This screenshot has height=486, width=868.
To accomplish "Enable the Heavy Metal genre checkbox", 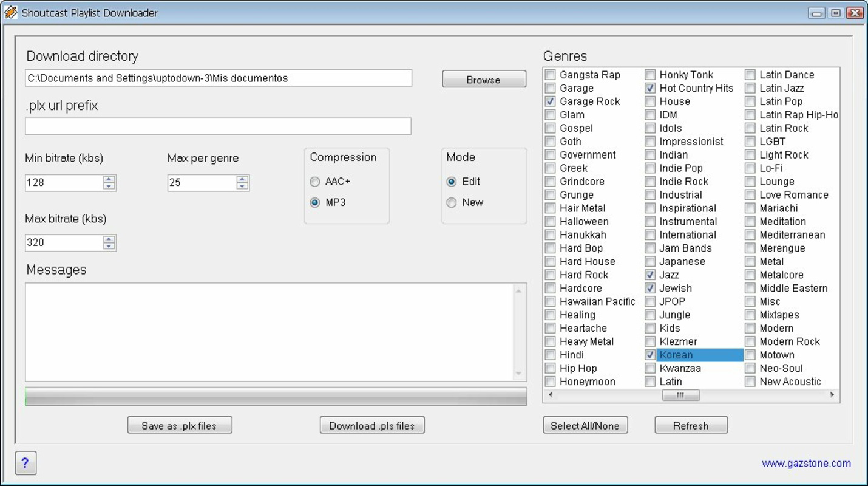I will click(x=550, y=341).
